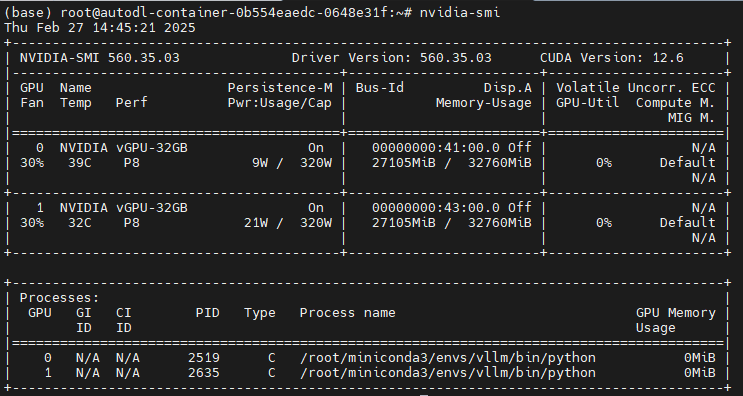
Task: Click the Persistence-M column header
Action: pyautogui.click(x=280, y=88)
